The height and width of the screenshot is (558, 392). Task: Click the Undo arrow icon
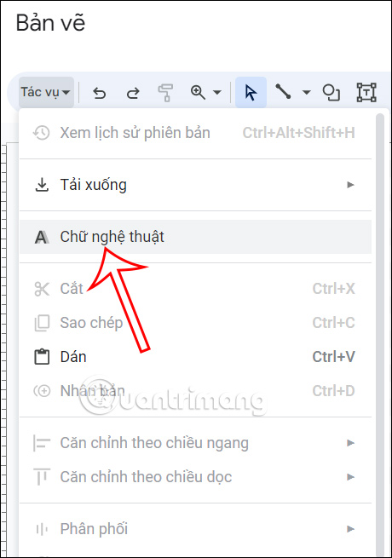pyautogui.click(x=100, y=93)
